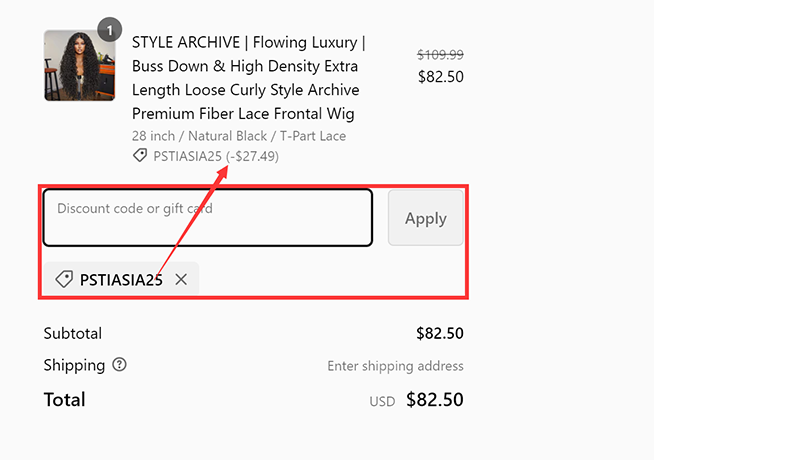Click the bold Total amount $82.50
This screenshot has width=800, height=460.
tap(434, 400)
